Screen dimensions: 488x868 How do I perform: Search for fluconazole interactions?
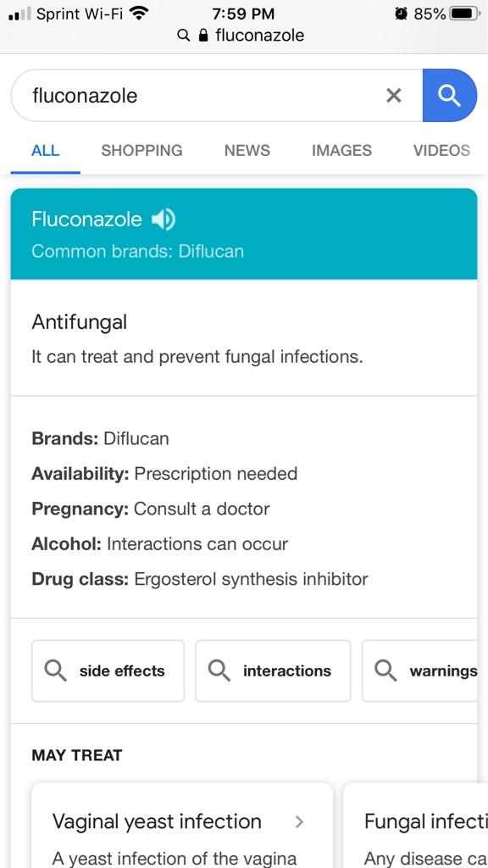click(274, 671)
